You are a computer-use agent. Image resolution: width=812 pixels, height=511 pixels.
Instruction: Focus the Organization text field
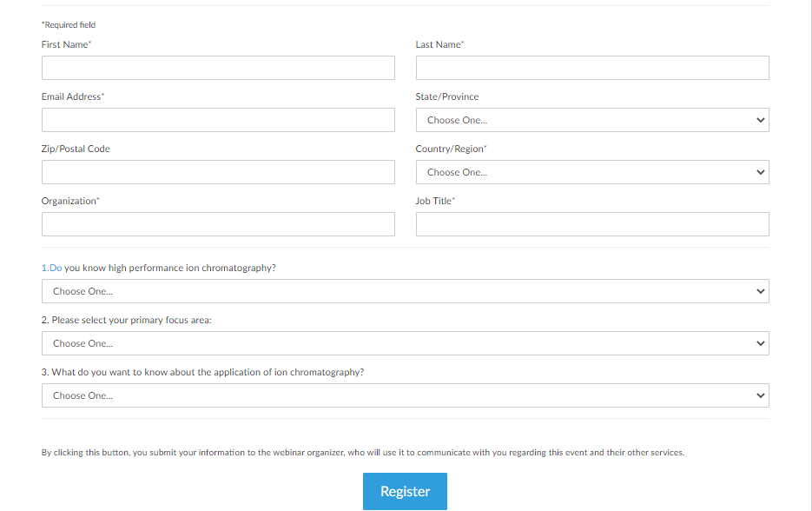218,224
